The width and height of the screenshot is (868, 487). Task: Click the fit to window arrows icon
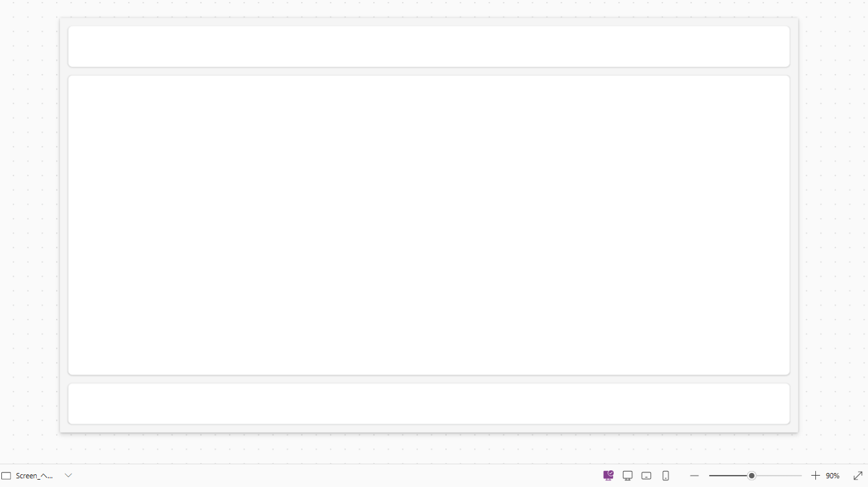[858, 476]
